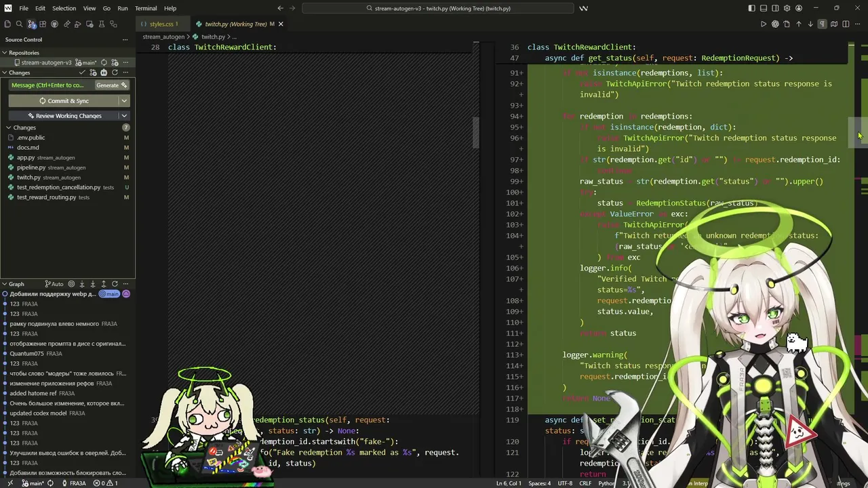Open the account profile icon in title bar
The height and width of the screenshot is (488, 868).
pyautogui.click(x=798, y=8)
